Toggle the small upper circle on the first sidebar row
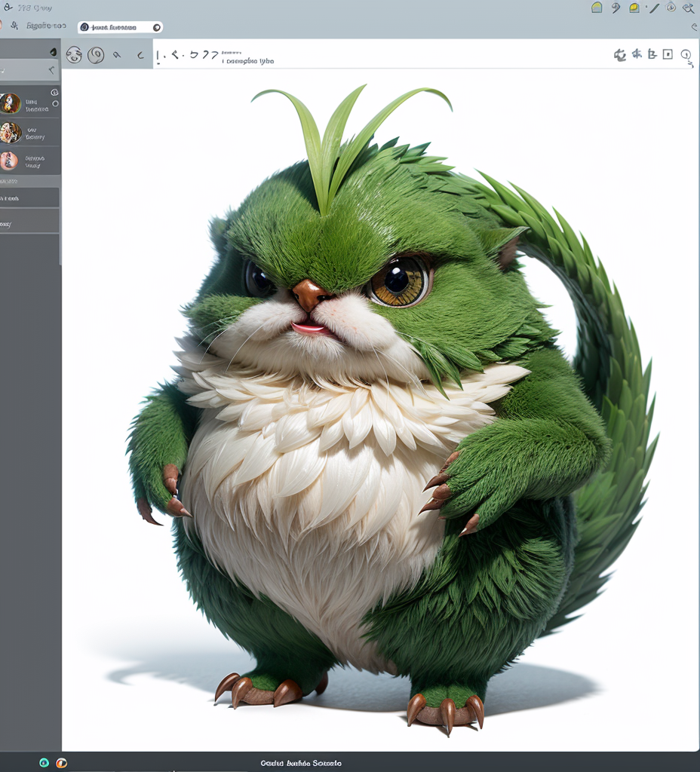The height and width of the screenshot is (772, 700). [x=54, y=93]
